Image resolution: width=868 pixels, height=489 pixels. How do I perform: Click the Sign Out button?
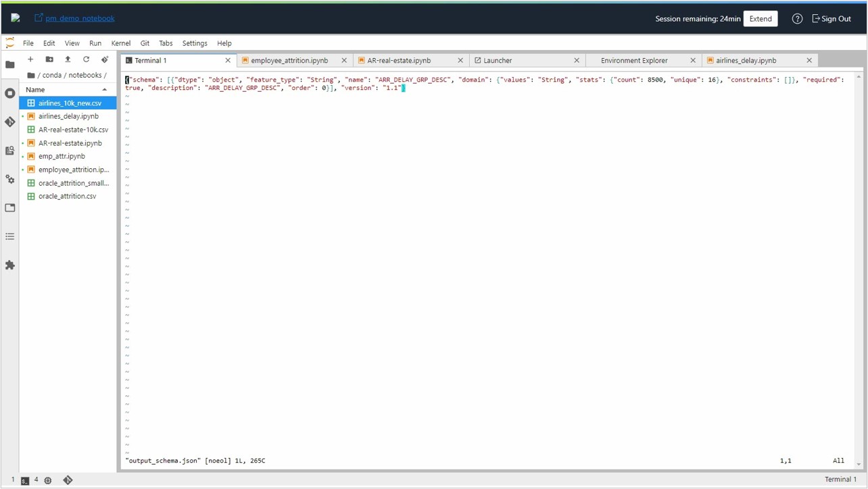(831, 19)
